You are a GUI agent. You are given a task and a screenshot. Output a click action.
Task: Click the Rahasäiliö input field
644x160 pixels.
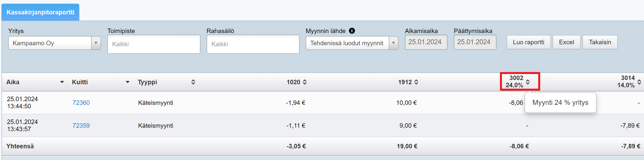(253, 44)
